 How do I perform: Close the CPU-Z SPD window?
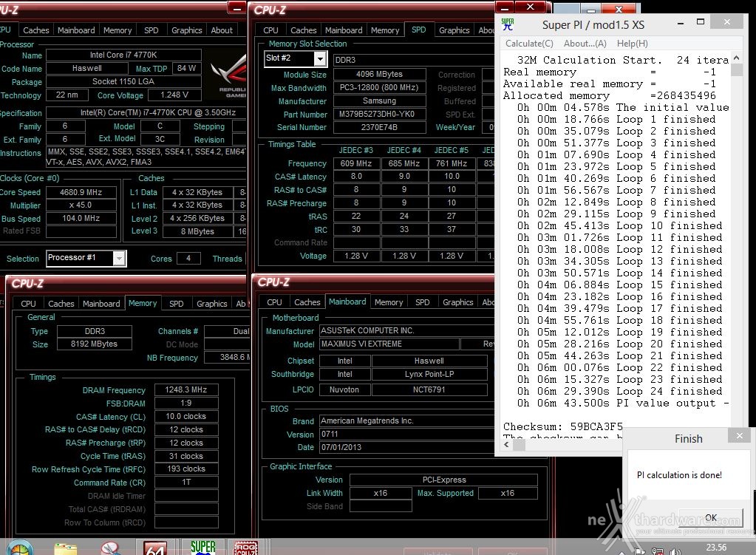(531, 6)
